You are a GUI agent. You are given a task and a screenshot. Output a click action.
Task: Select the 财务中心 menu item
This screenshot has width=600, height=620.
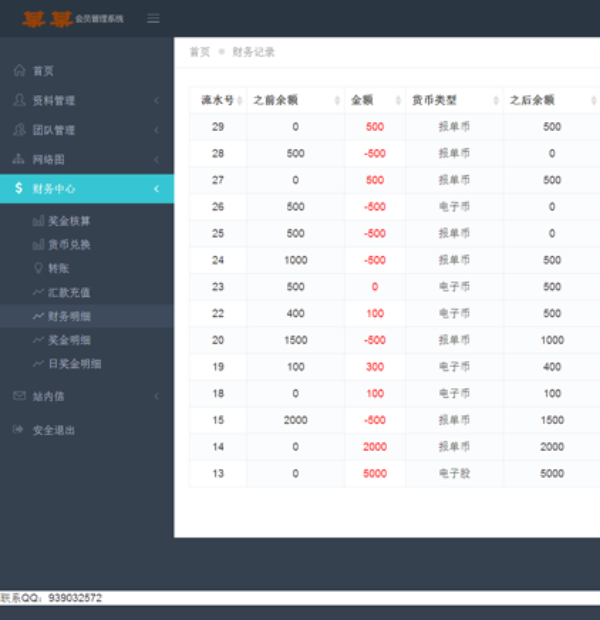[x=87, y=189]
